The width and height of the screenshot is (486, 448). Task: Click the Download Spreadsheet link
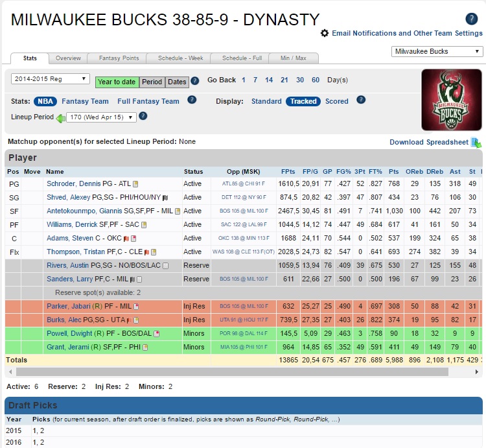[429, 142]
